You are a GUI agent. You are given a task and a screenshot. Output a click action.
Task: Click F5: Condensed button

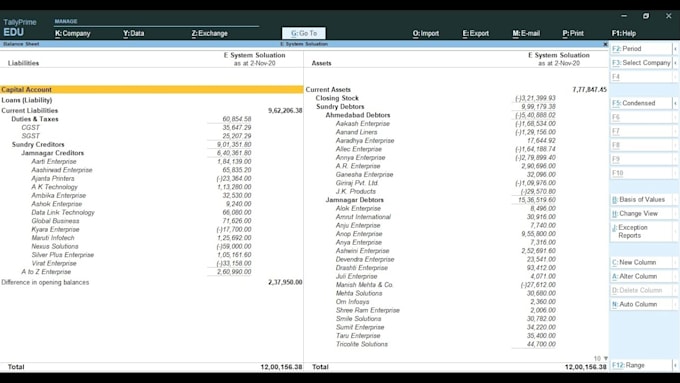[x=641, y=103]
